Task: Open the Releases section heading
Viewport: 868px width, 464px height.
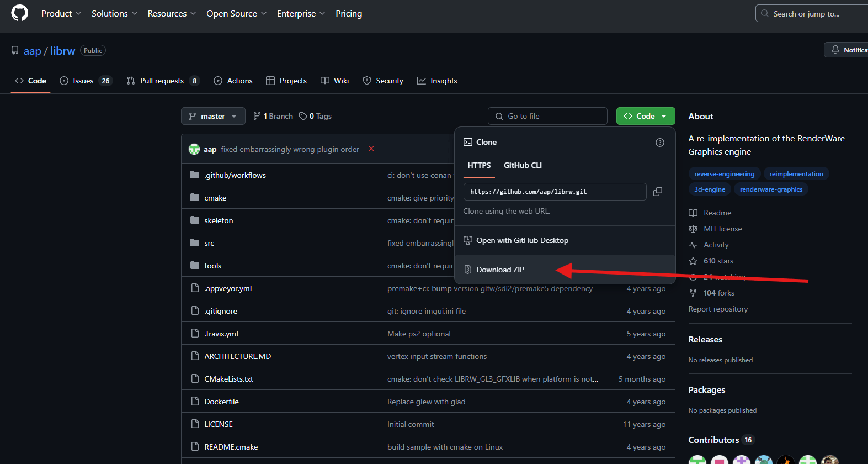Action: pos(705,339)
